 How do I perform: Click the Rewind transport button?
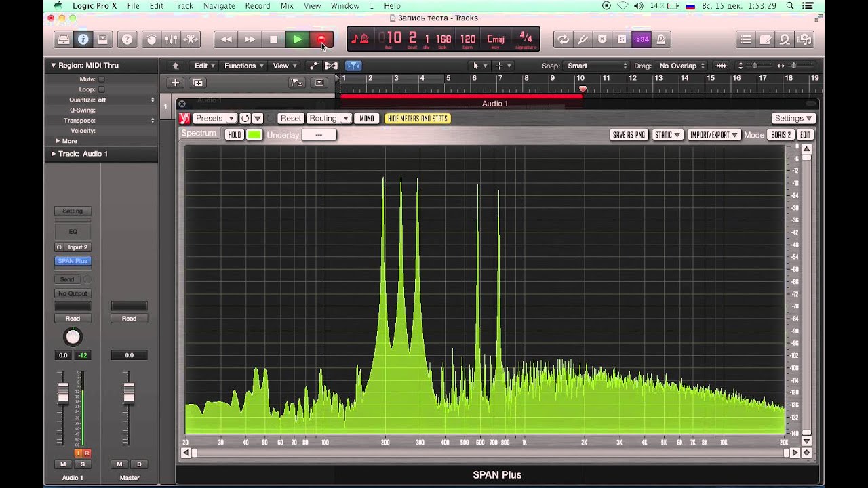coord(226,39)
